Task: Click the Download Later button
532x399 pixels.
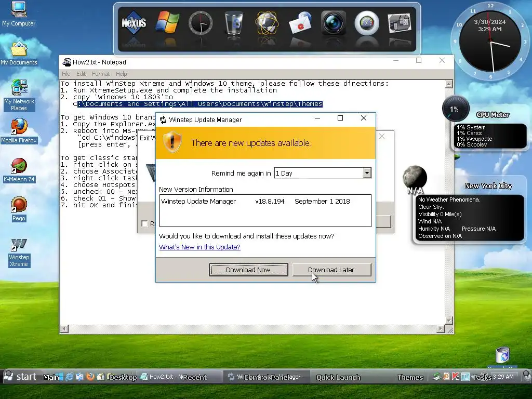Action: (331, 270)
